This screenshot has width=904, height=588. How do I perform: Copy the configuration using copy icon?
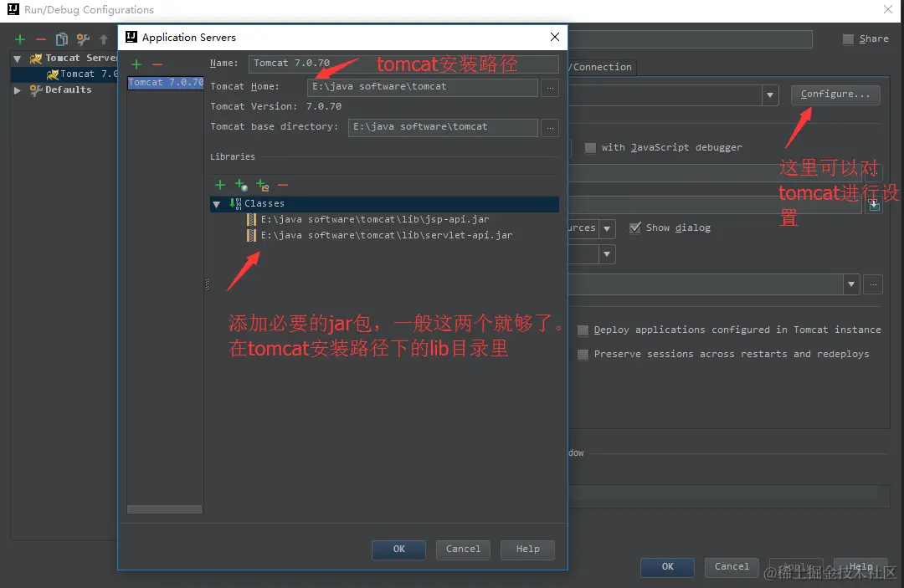pyautogui.click(x=61, y=38)
